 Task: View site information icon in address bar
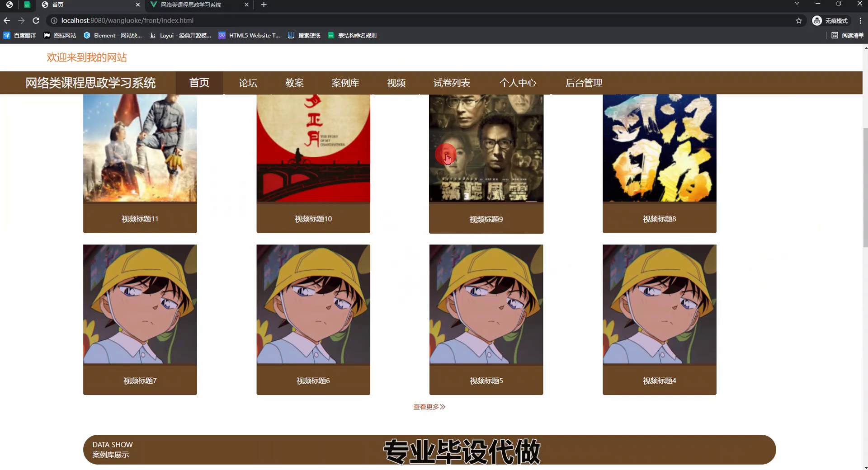click(54, 20)
